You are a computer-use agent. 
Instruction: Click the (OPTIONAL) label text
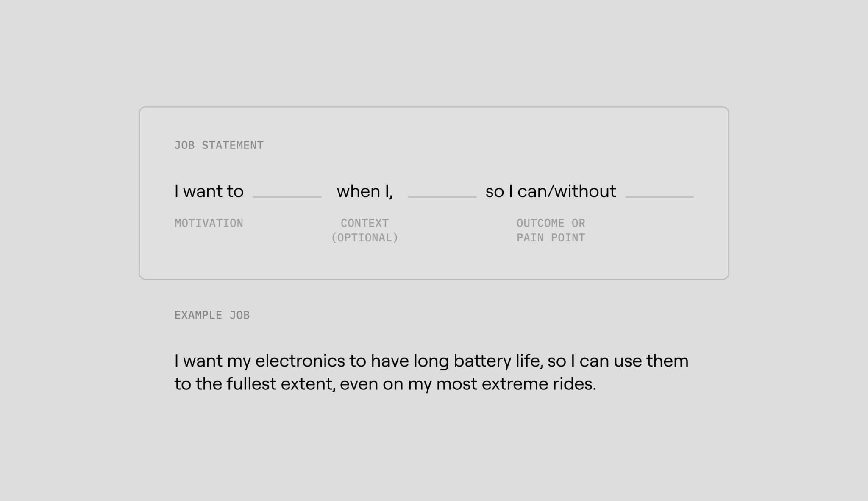coord(364,238)
